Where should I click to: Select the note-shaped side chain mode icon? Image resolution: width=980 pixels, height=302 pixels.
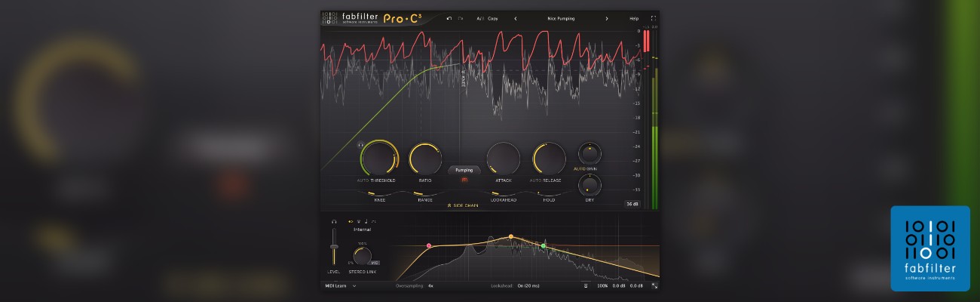pos(366,221)
